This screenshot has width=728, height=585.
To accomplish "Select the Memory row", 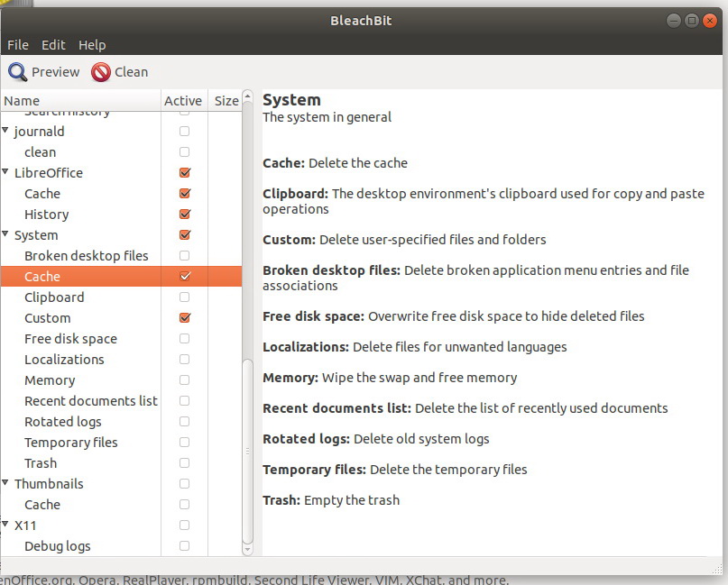I will click(121, 380).
